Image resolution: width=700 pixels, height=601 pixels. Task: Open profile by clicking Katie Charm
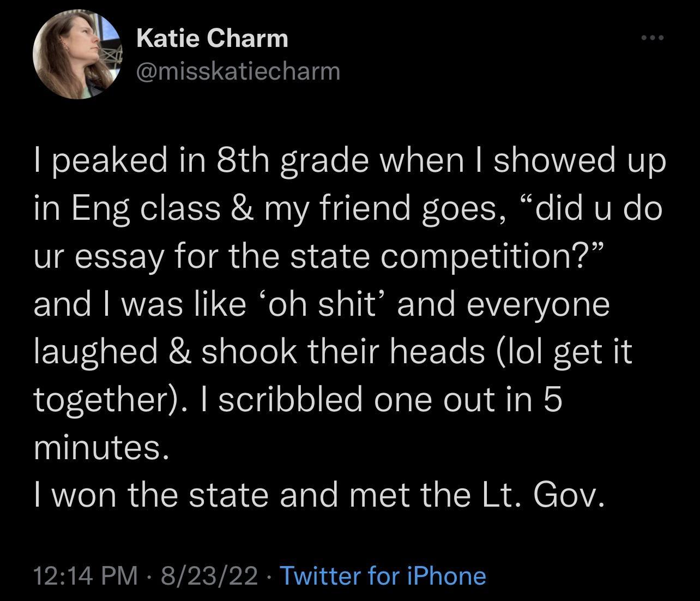click(x=213, y=38)
